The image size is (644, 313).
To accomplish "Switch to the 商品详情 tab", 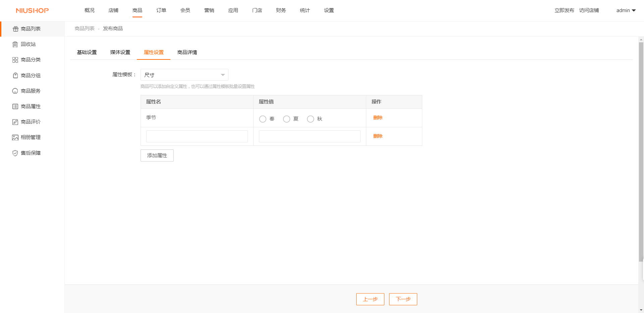I will [x=187, y=52].
